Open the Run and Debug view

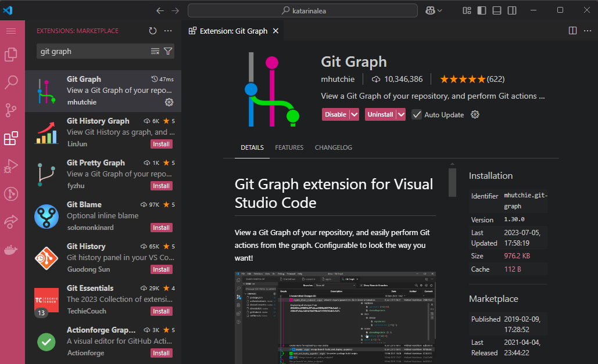coord(11,166)
